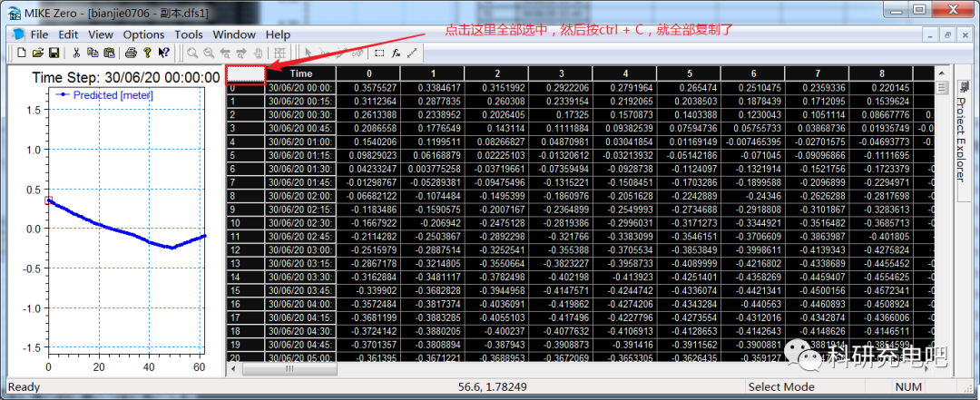
Task: Click cell value 0.2877835
Action: point(433,102)
